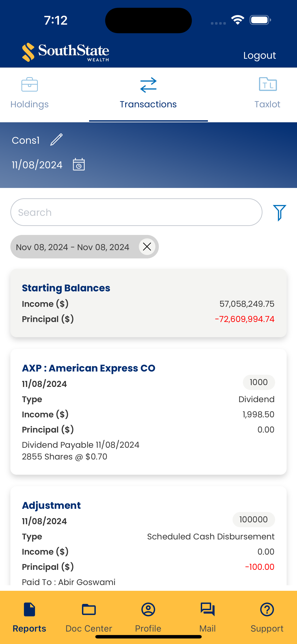Open Mail messages icon
Screen dimensions: 297x644
pos(207,609)
